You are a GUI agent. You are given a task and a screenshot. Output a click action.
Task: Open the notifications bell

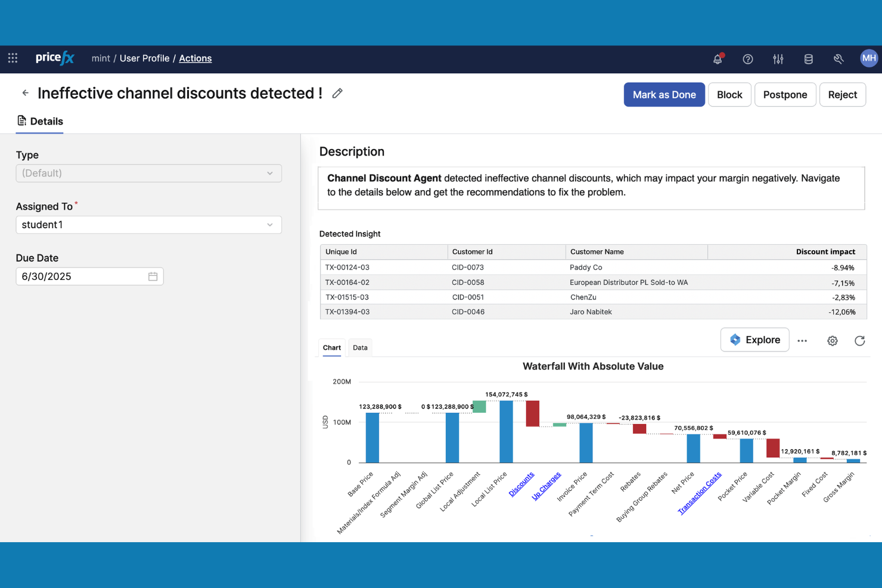(x=718, y=59)
